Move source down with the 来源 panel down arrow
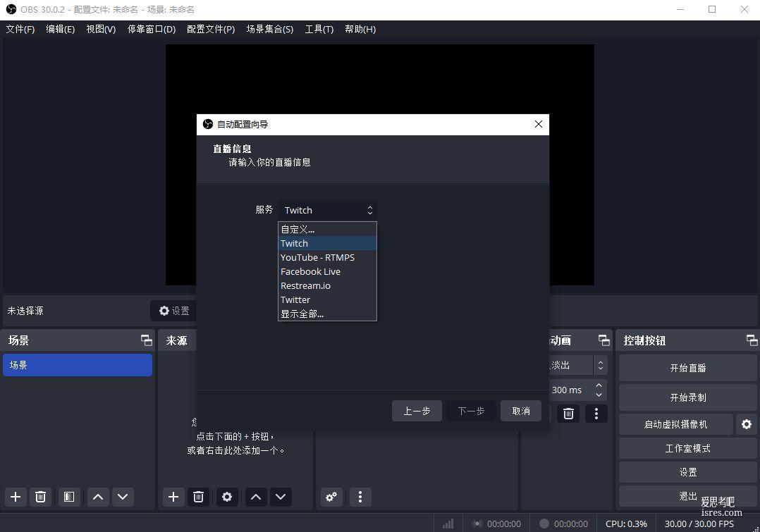760x532 pixels. pyautogui.click(x=281, y=497)
